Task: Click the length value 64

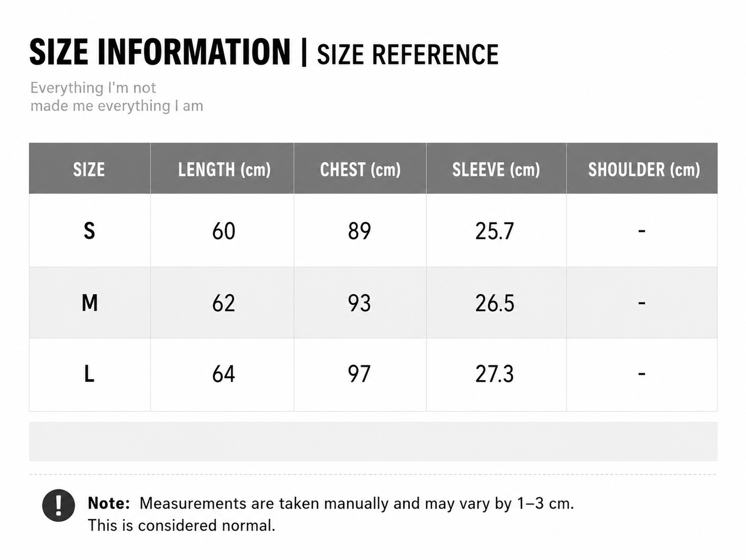Action: [x=224, y=374]
